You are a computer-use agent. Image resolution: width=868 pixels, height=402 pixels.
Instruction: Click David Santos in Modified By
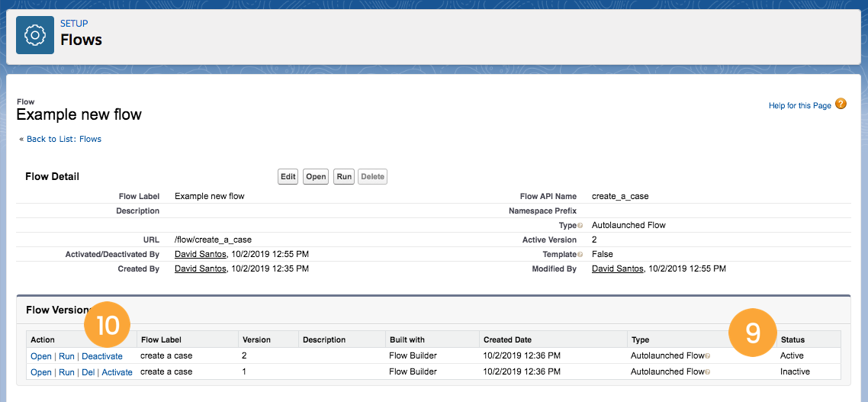(x=618, y=269)
